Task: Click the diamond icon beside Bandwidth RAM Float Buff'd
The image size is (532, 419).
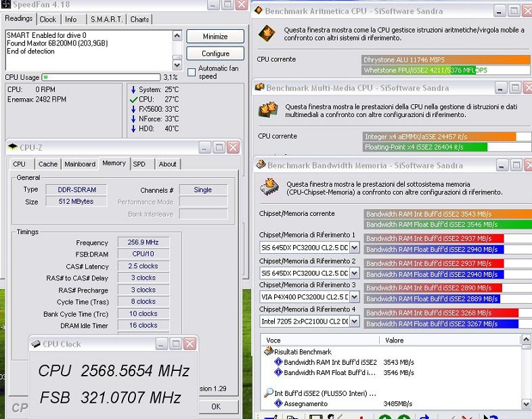Action: tap(278, 372)
